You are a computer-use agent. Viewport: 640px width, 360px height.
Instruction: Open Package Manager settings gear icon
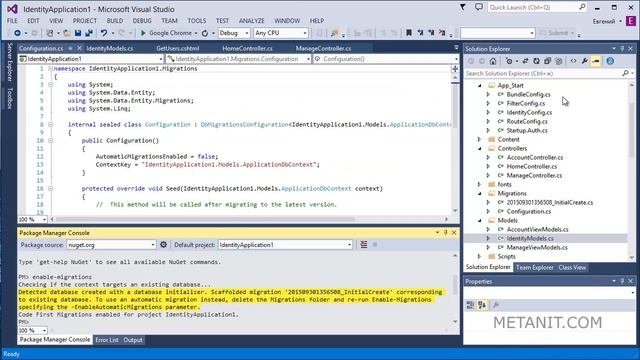[x=163, y=244]
